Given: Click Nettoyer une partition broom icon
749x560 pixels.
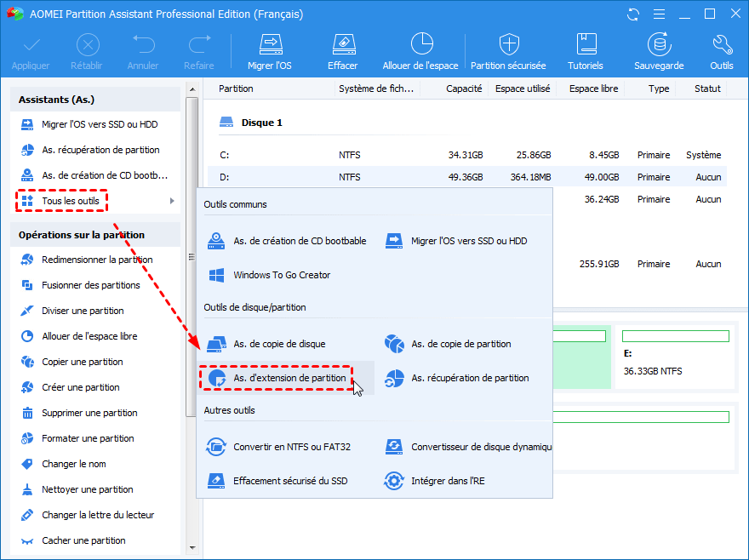Looking at the screenshot, I should tap(27, 489).
